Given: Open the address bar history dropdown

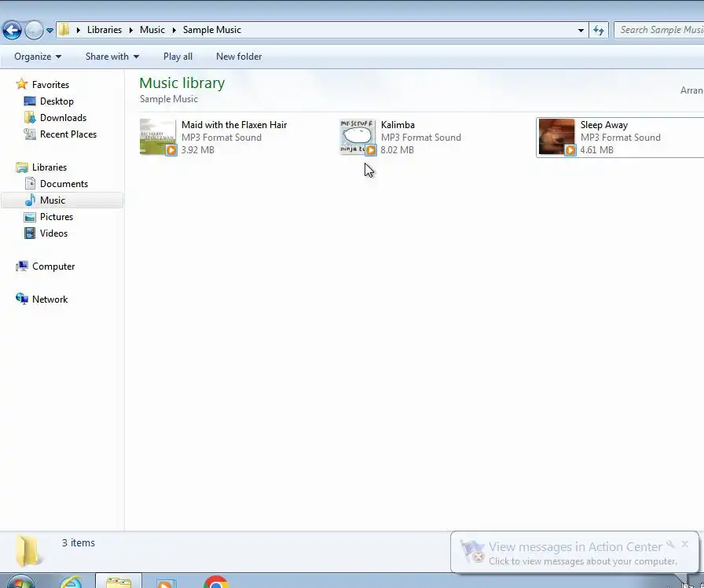Looking at the screenshot, I should click(x=581, y=30).
